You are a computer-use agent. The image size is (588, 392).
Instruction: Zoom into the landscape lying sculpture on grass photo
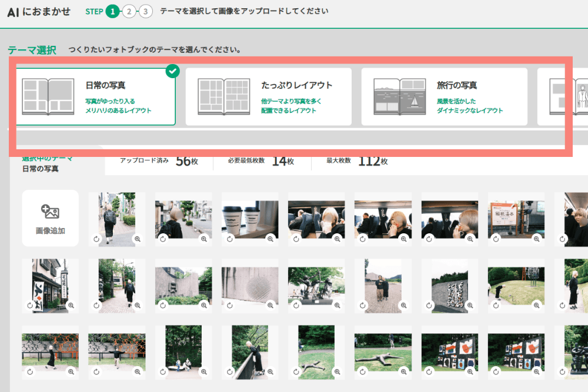[403, 372]
